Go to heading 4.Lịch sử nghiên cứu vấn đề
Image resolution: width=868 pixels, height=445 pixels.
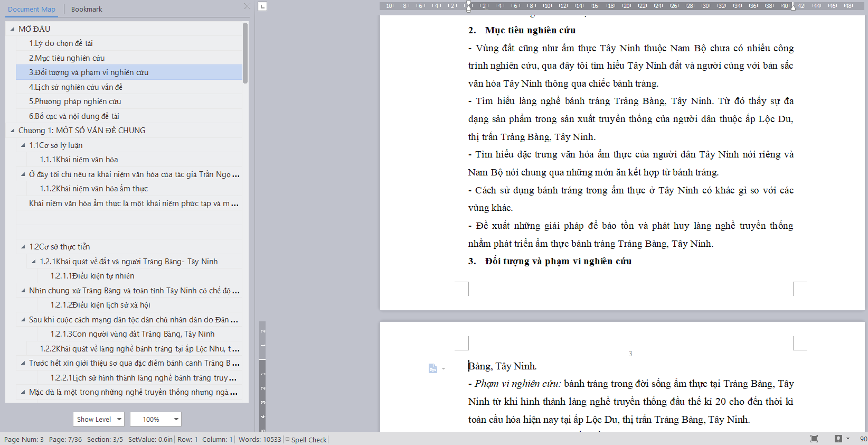(129, 87)
